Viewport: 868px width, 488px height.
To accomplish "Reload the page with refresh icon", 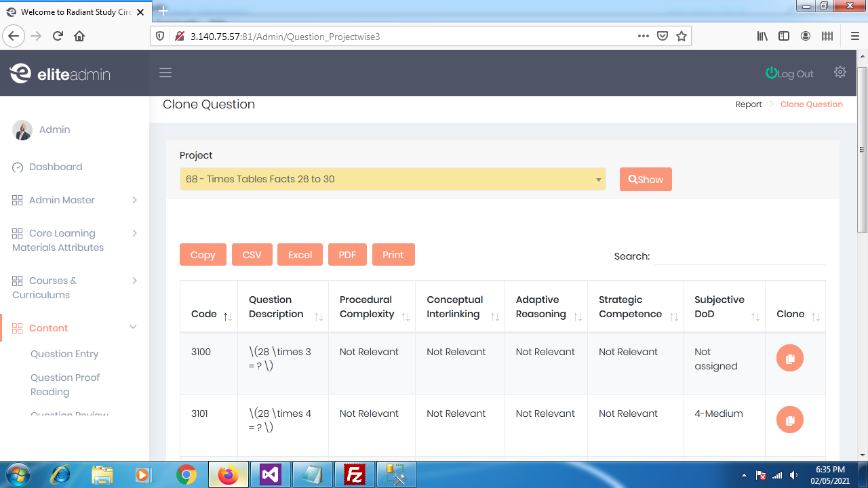I will [58, 37].
